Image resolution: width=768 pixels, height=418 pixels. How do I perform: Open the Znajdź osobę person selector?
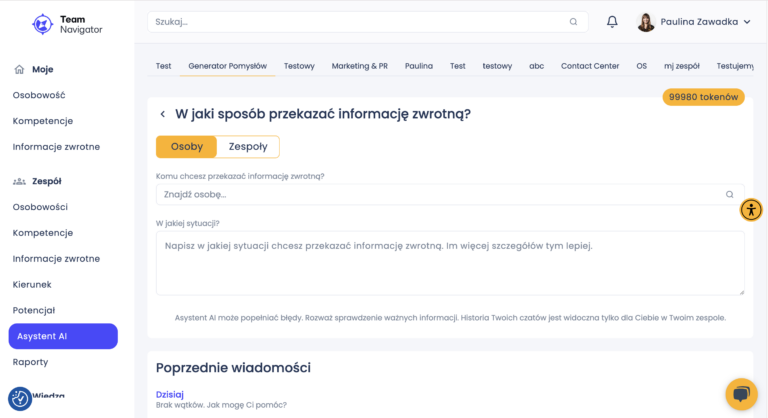click(440, 194)
